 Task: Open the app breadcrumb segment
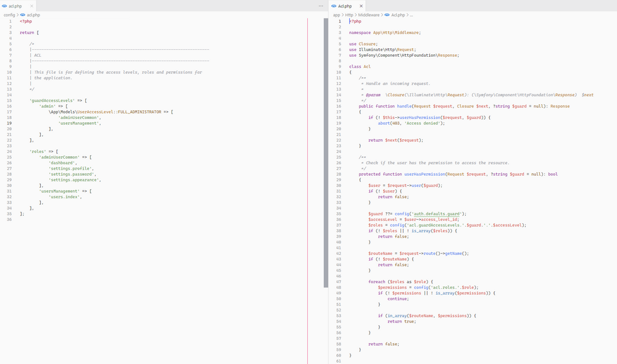[336, 15]
